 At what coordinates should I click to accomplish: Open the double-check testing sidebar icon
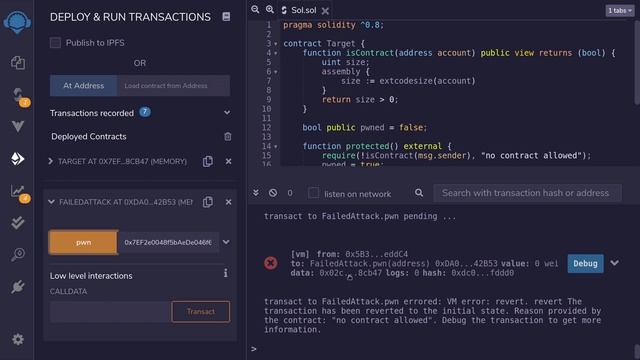coord(18,222)
